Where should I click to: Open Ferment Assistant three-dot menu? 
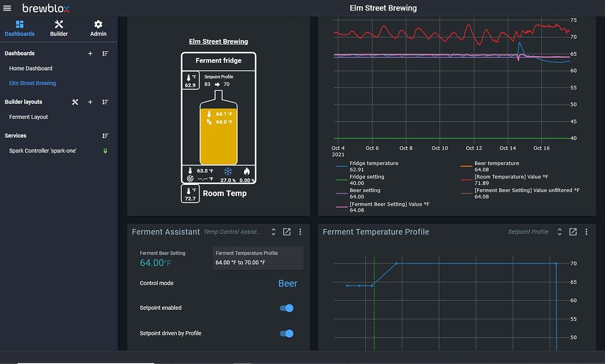[300, 232]
